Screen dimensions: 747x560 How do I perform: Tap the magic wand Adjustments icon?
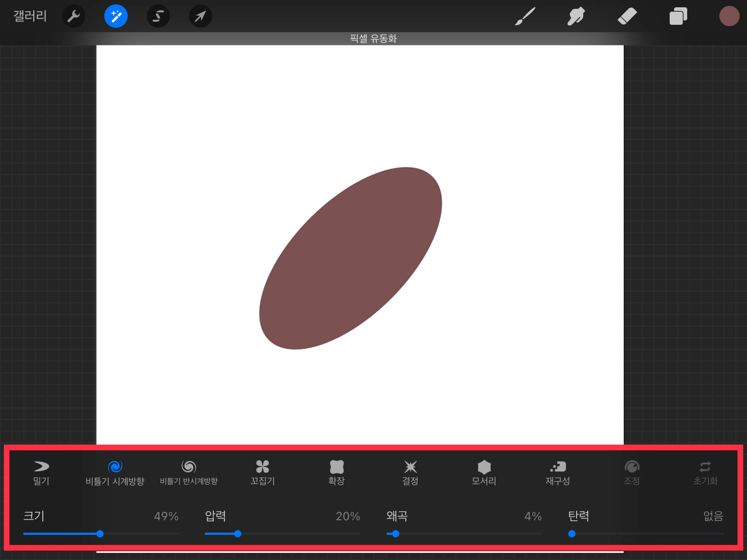116,16
